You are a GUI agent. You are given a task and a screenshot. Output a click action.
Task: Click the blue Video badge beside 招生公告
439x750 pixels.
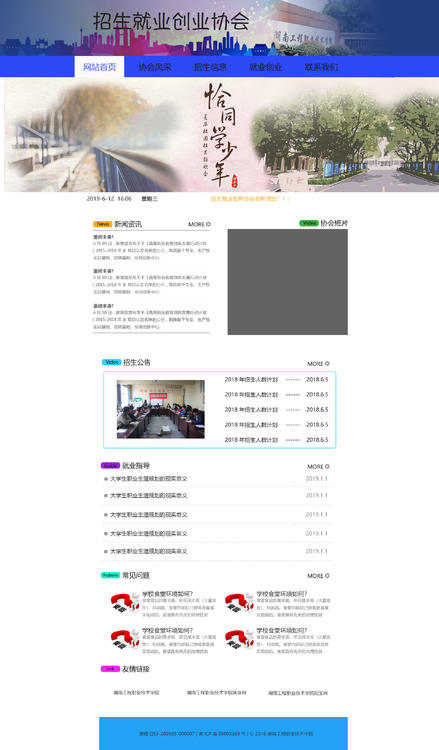[111, 362]
